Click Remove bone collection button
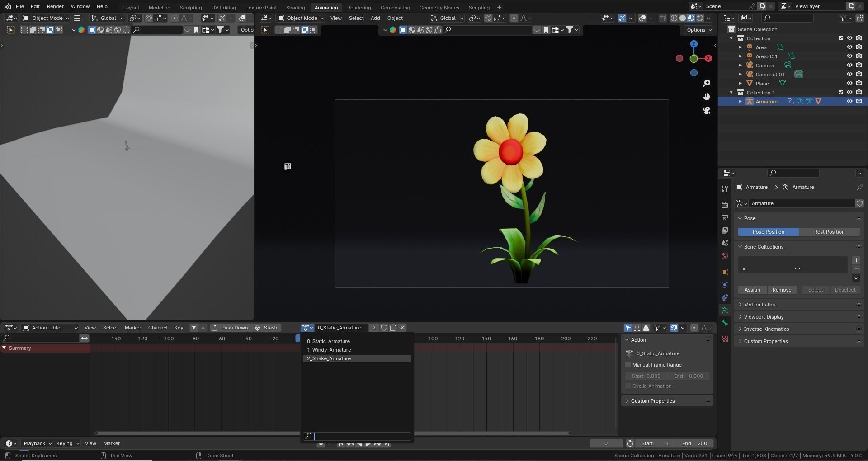The height and width of the screenshot is (461, 868). tap(782, 290)
